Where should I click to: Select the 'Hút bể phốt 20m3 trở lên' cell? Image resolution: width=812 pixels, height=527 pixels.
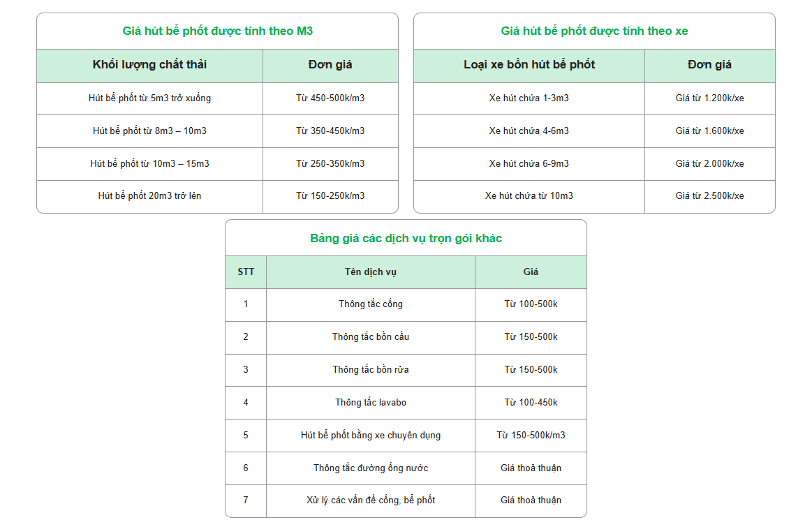[149, 196]
